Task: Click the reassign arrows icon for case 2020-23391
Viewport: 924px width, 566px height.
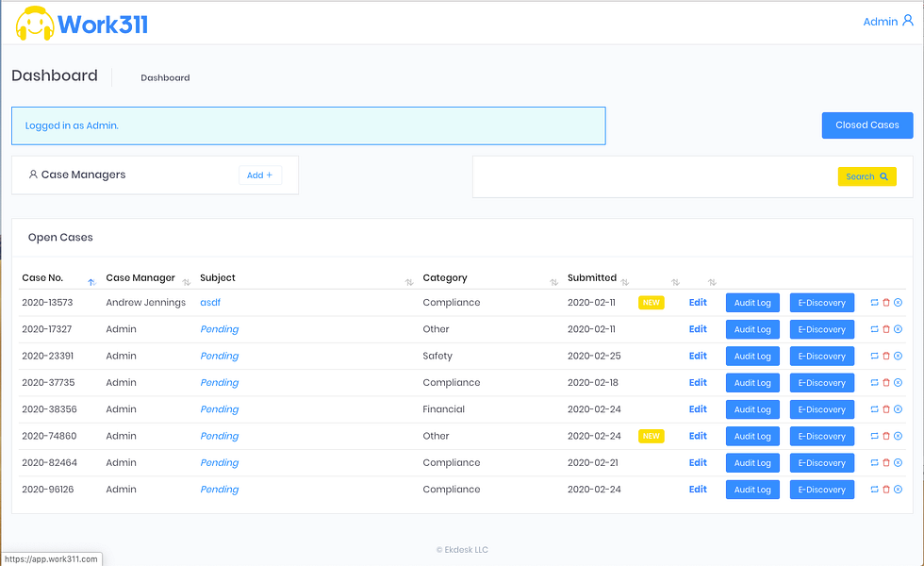Action: click(x=875, y=356)
